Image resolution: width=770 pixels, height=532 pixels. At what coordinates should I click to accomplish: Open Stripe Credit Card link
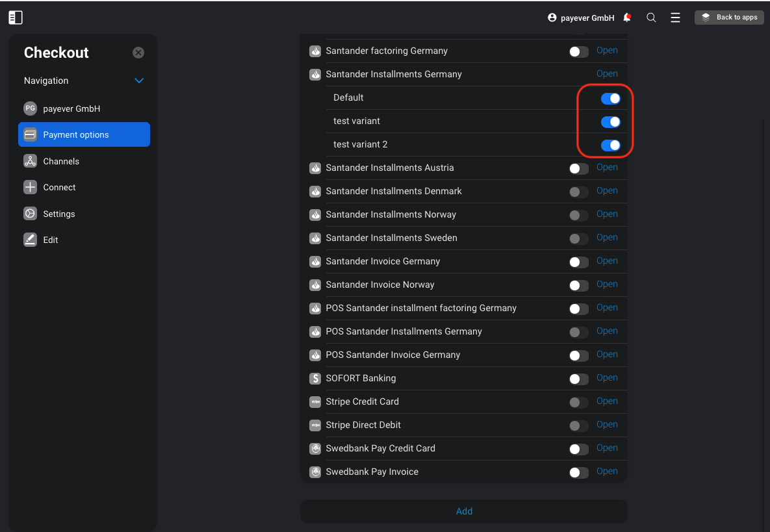(607, 401)
